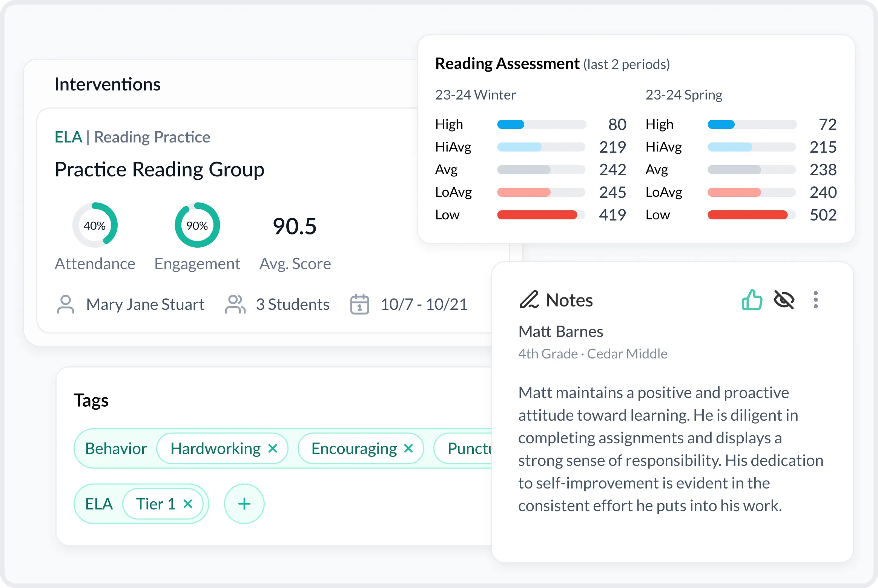This screenshot has width=878, height=588.
Task: Add a new tag with plus button
Action: [244, 504]
